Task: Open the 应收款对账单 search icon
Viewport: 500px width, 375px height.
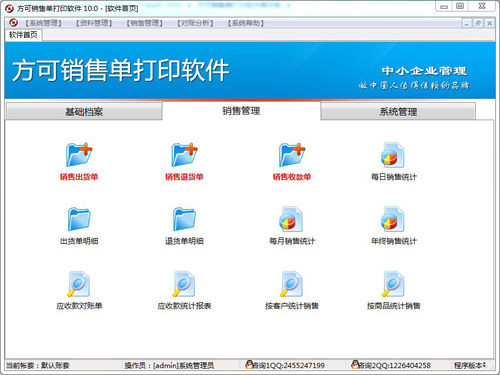Action: pos(79,284)
